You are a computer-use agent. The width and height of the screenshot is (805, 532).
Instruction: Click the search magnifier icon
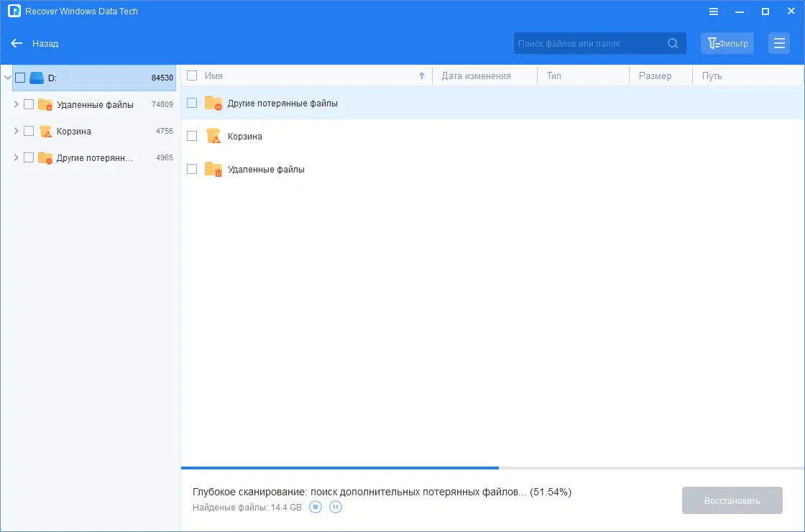673,43
